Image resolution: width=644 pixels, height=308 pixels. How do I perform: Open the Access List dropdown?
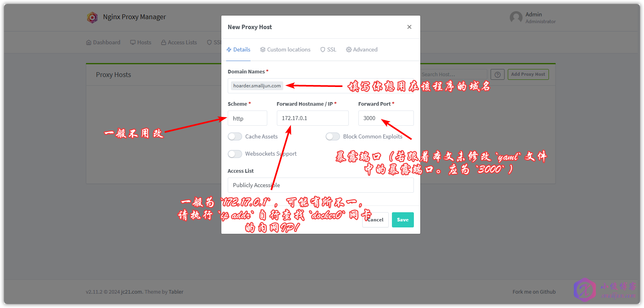321,185
